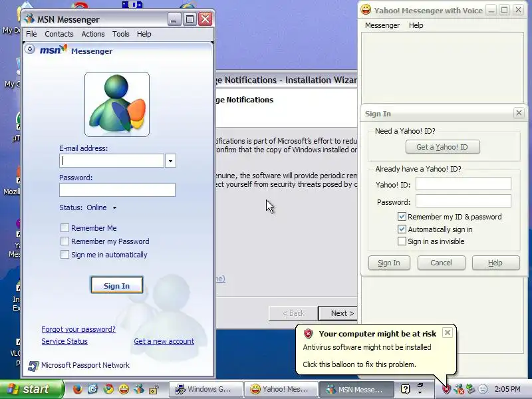Viewport: 532px width, 399px height.
Task: Open the Service Status link
Action: pyautogui.click(x=65, y=341)
